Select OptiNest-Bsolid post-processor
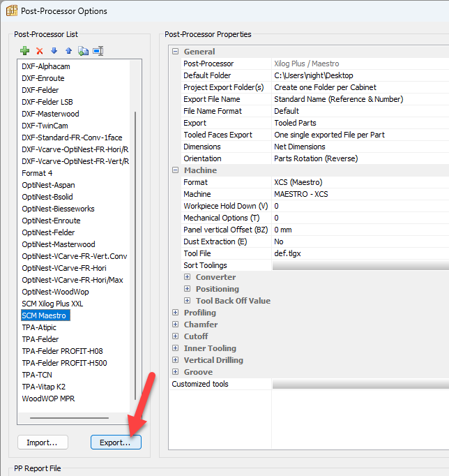Viewport: 449px width, 476px height. click(47, 197)
